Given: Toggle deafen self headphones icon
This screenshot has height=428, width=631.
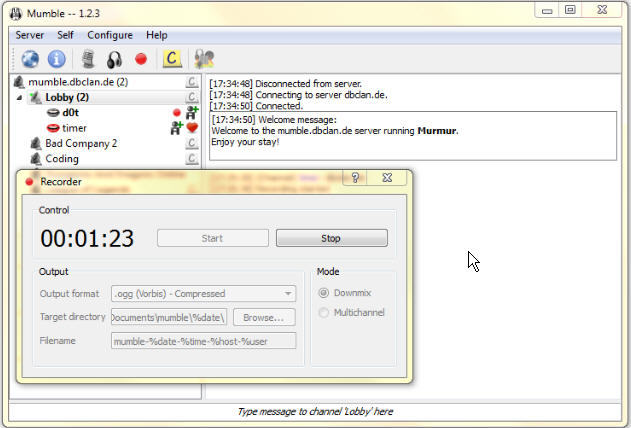Looking at the screenshot, I should pos(114,60).
